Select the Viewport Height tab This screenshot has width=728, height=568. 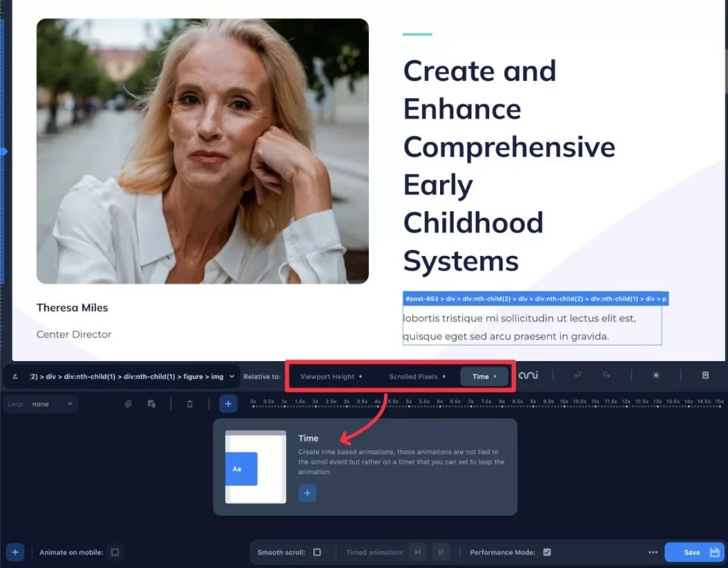[331, 376]
